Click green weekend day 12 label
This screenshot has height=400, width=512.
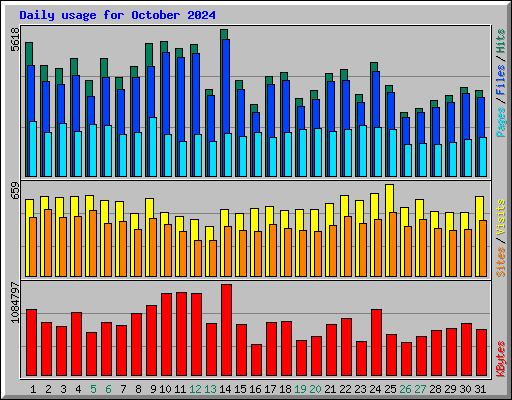pyautogui.click(x=195, y=389)
